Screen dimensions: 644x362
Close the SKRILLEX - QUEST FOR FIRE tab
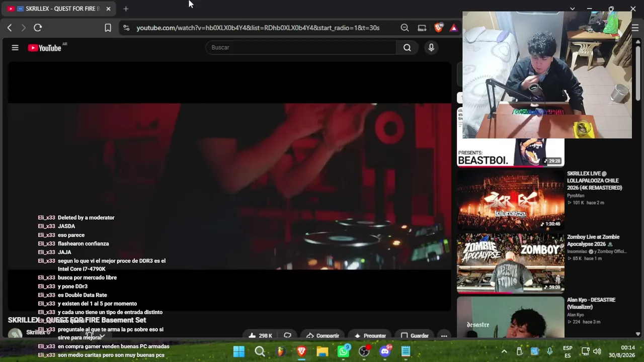tap(108, 9)
